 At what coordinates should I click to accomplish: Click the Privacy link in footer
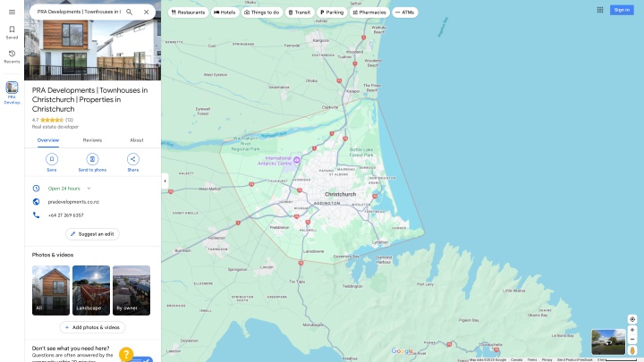547,360
